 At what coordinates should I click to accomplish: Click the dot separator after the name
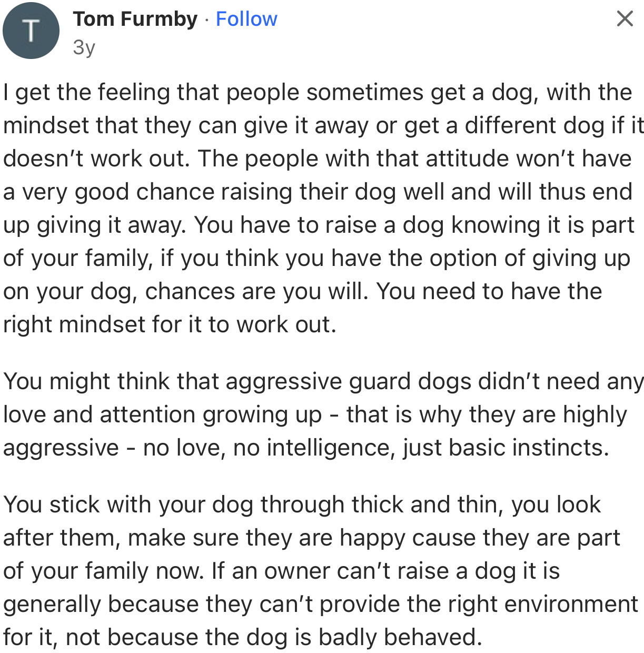(x=205, y=19)
